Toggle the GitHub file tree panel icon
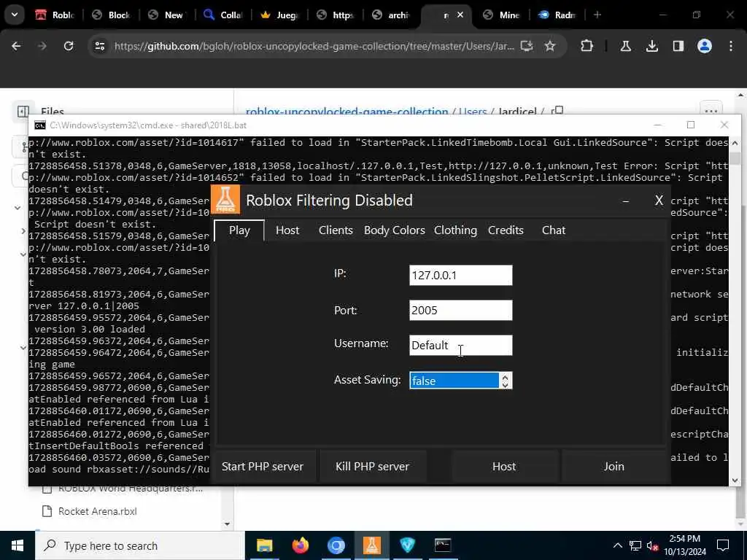Image resolution: width=747 pixels, height=560 pixels. click(23, 112)
